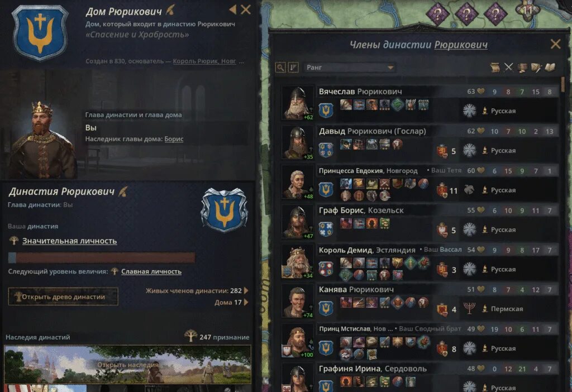
Task: Click the rename quill beside Дом Рюрикович
Action: tap(170, 10)
